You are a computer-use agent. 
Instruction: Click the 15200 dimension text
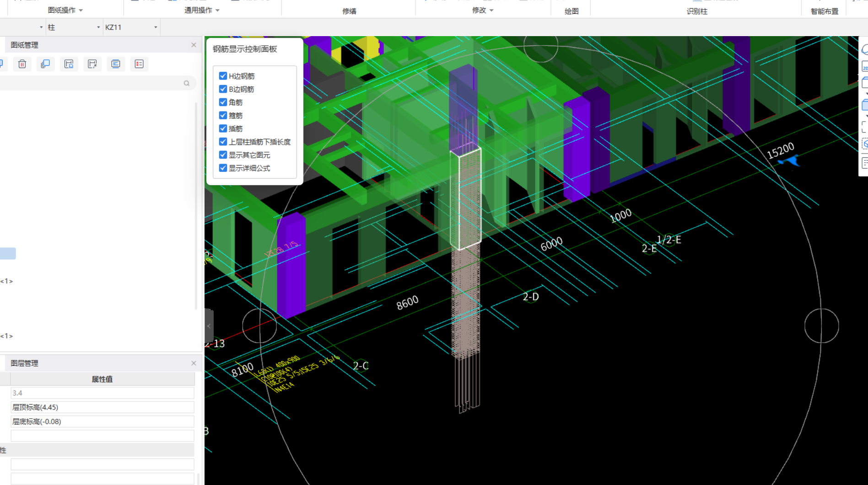tap(781, 150)
